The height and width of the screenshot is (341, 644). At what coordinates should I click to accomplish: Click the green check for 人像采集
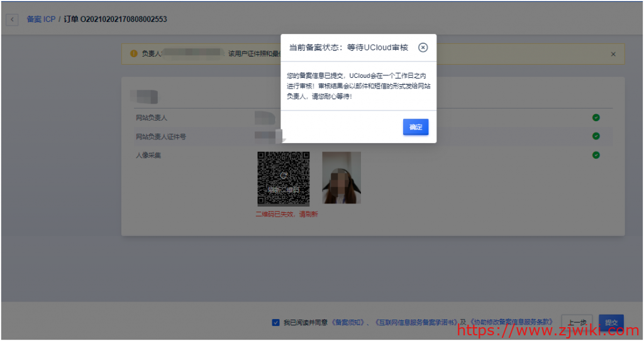[x=596, y=154]
